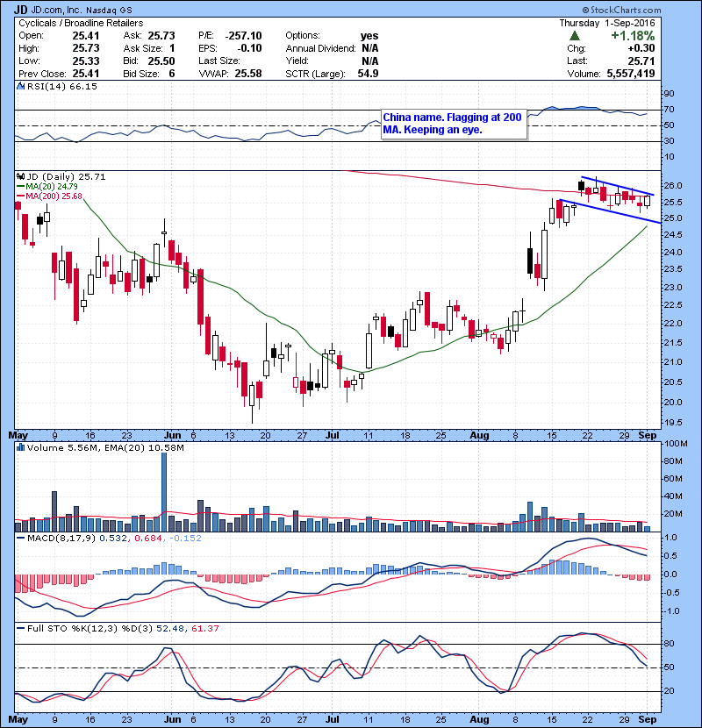Click the 'Volume 5.56M, EMA(20) 10.58M' label
702x728 pixels.
105,447
